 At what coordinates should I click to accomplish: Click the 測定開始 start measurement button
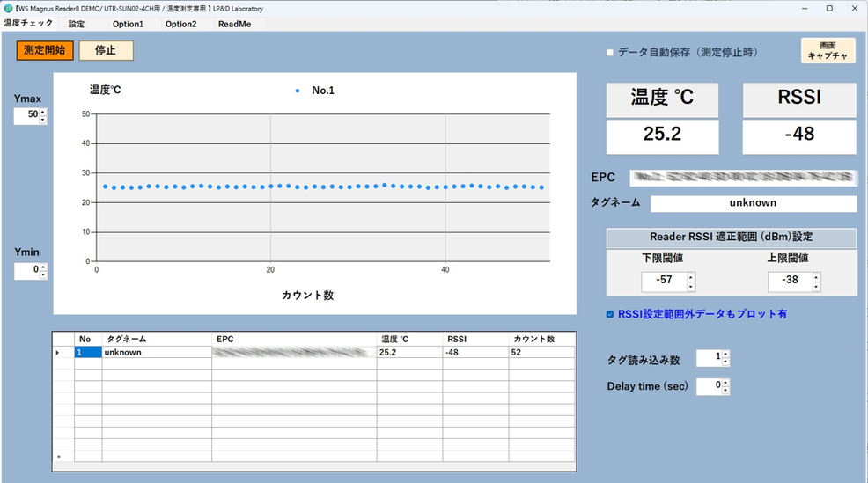[x=44, y=50]
